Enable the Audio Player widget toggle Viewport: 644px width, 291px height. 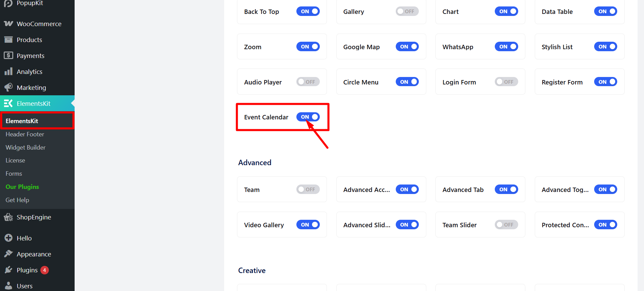tap(308, 82)
